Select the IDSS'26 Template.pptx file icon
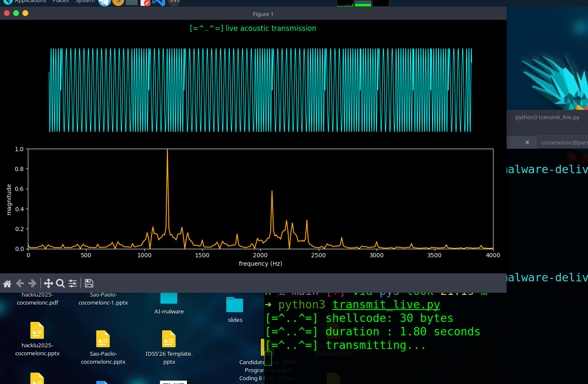 point(169,339)
